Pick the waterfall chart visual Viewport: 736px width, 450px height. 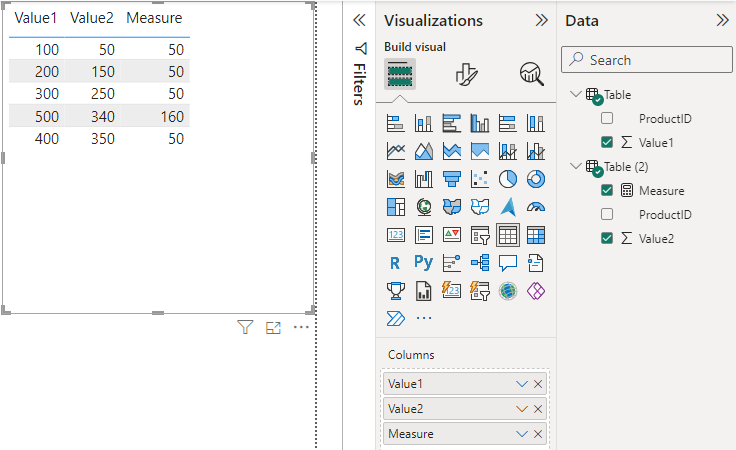(423, 179)
